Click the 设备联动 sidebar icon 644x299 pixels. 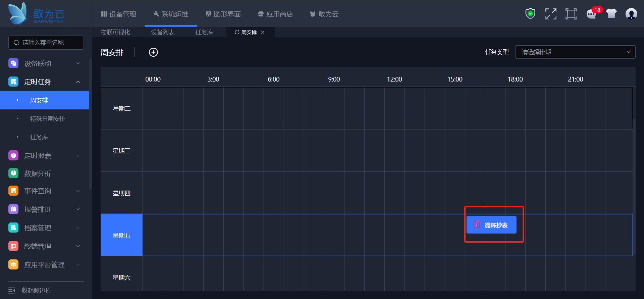coord(13,63)
